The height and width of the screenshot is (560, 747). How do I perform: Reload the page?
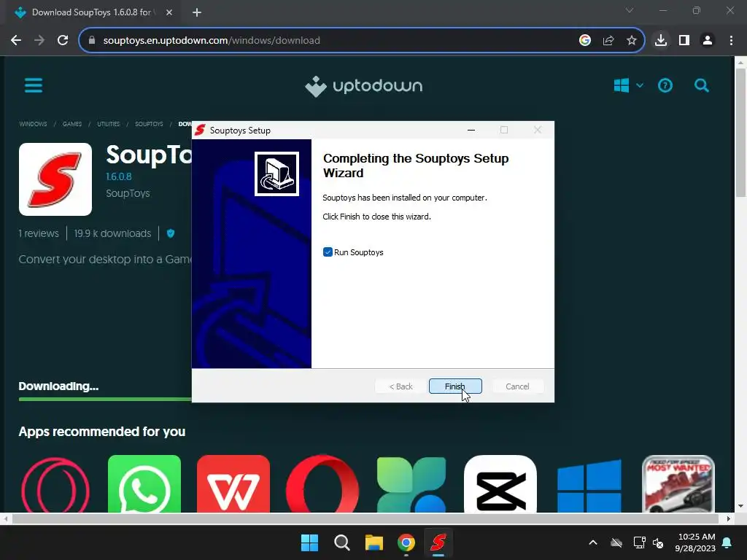click(63, 41)
